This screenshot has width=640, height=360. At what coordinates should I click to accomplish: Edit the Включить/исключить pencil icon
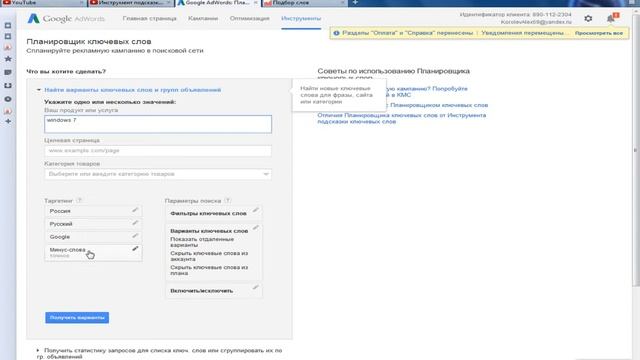256,287
